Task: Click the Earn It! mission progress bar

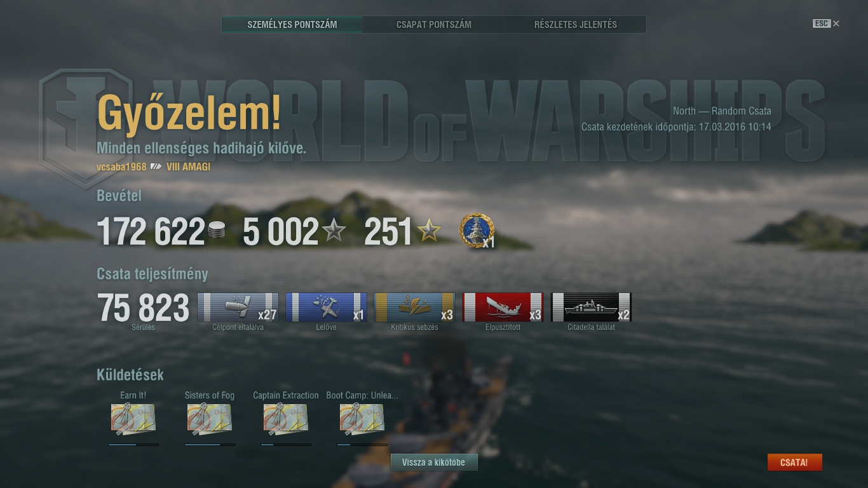Action: [133, 445]
